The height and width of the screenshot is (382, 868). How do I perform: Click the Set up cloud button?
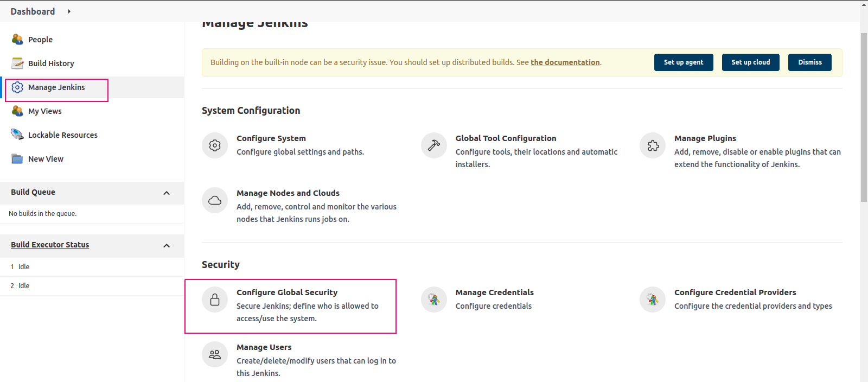[751, 62]
